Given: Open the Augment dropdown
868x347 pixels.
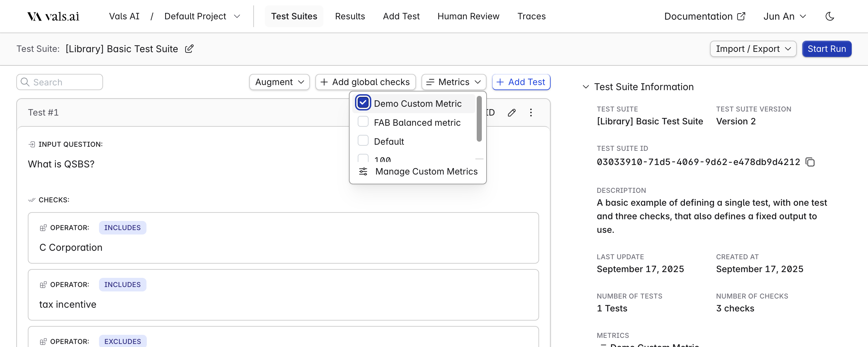Looking at the screenshot, I should tap(279, 82).
